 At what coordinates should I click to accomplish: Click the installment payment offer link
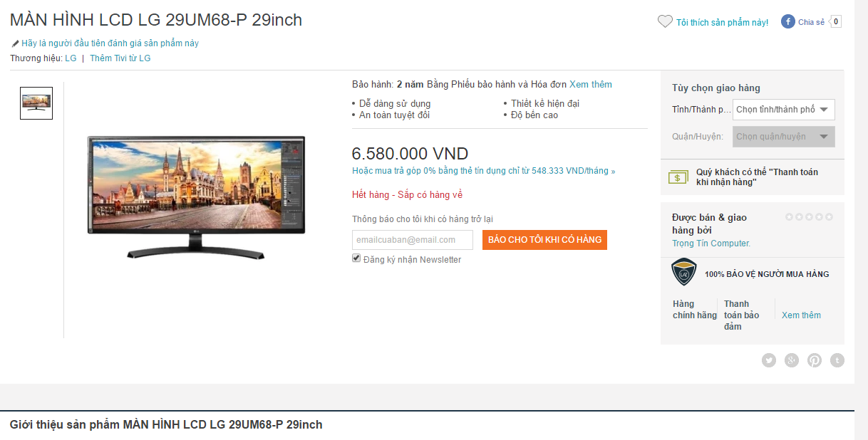point(483,171)
